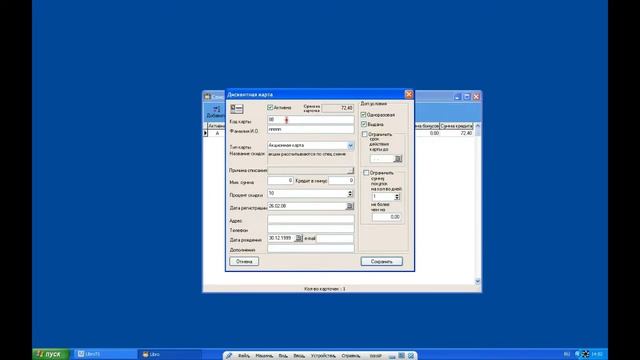The image size is (640, 360).
Task: Open the Причина списания selector button
Action: pyautogui.click(x=351, y=171)
